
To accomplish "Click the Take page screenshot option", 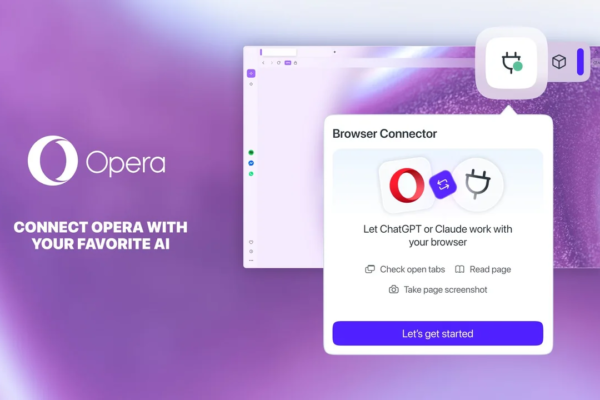I will tap(438, 290).
